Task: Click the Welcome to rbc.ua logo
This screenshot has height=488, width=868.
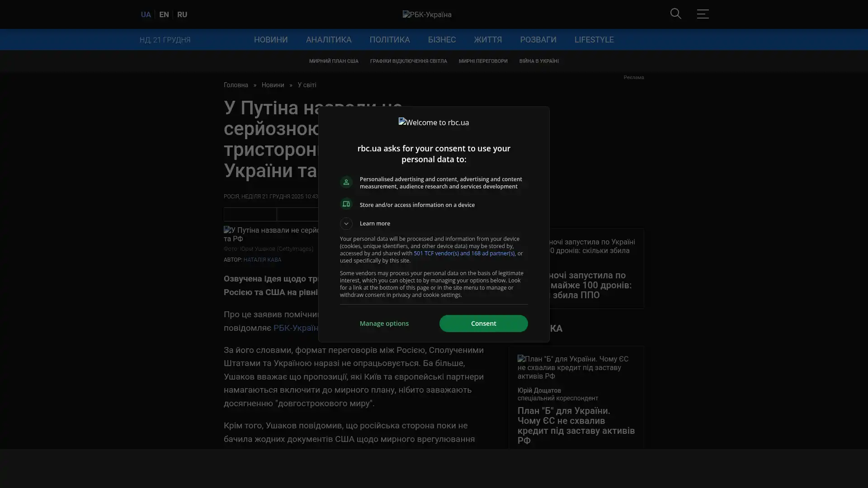Action: 434,122
